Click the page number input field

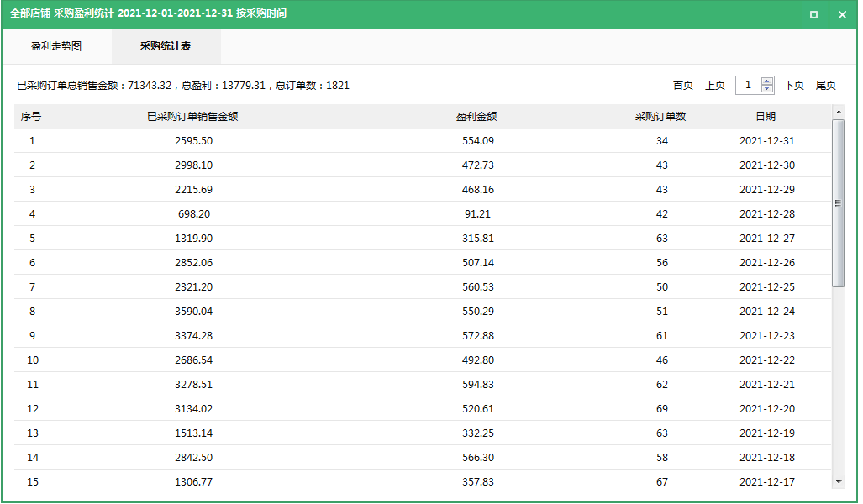coord(749,85)
